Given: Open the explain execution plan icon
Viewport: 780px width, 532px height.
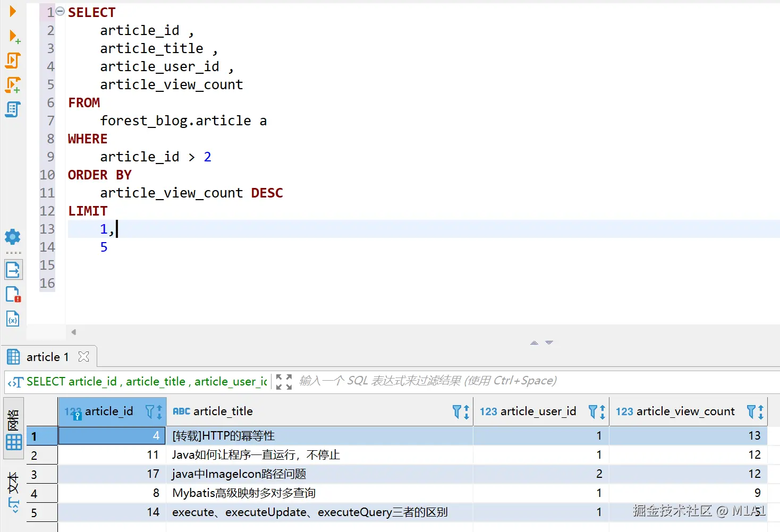Looking at the screenshot, I should pos(13,109).
